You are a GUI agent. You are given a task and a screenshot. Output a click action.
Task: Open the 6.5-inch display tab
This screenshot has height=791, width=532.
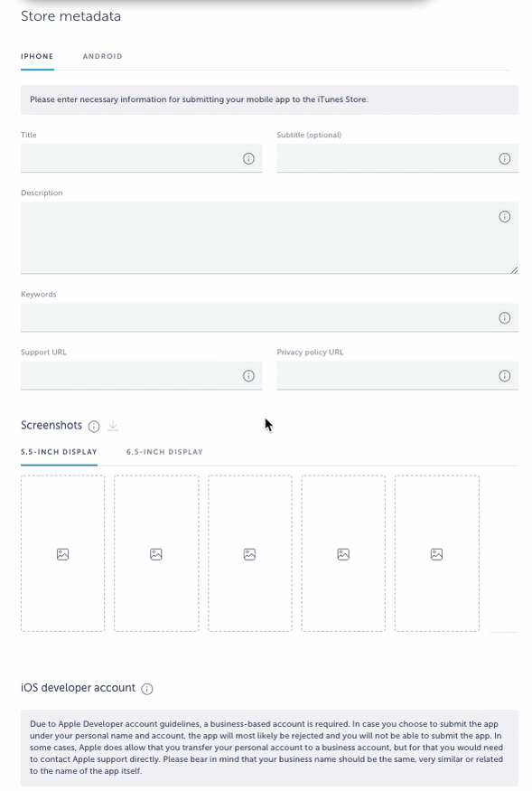[164, 452]
